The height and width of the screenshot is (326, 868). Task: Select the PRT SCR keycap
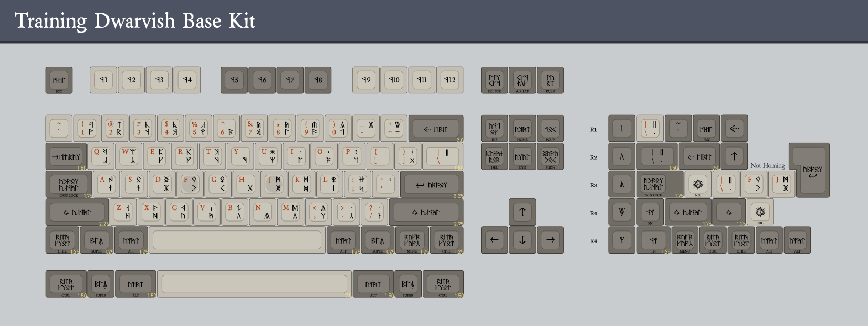494,80
